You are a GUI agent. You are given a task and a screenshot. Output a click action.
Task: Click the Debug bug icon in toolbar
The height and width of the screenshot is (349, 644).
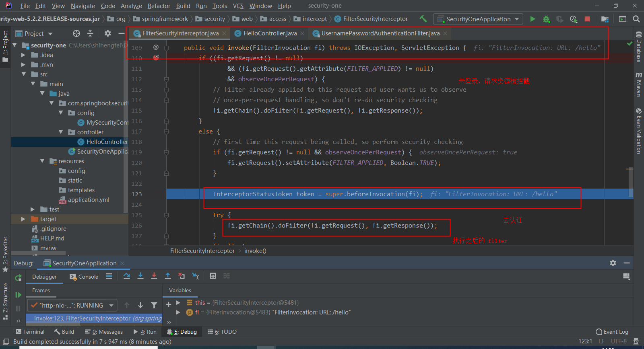pyautogui.click(x=546, y=19)
